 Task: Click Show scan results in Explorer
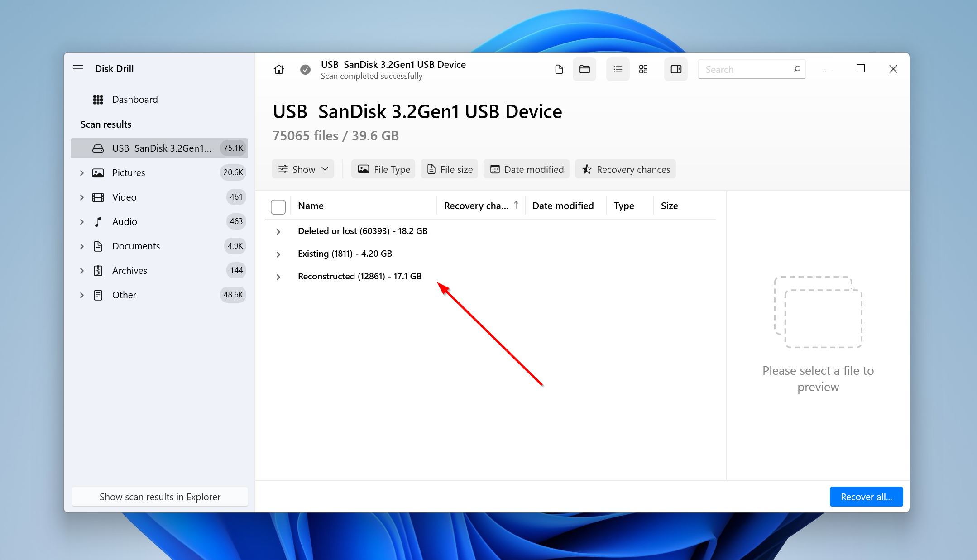[160, 497]
